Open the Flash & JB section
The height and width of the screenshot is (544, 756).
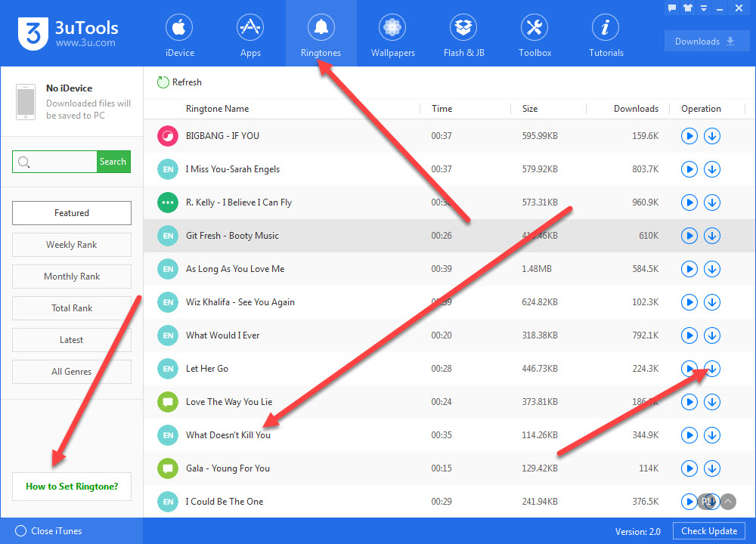[x=463, y=36]
